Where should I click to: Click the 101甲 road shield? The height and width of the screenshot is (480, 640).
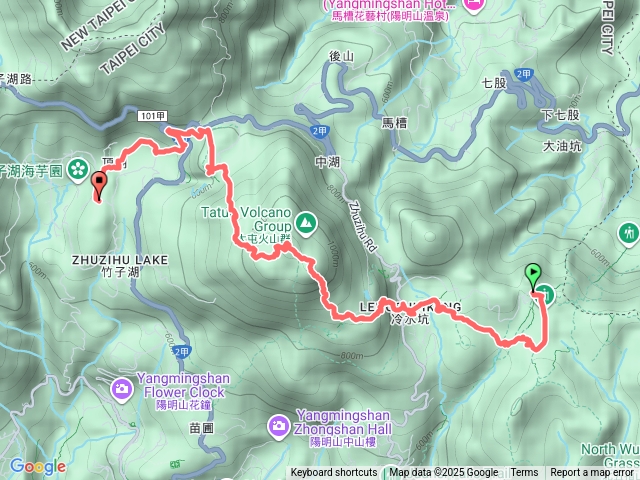click(x=152, y=116)
